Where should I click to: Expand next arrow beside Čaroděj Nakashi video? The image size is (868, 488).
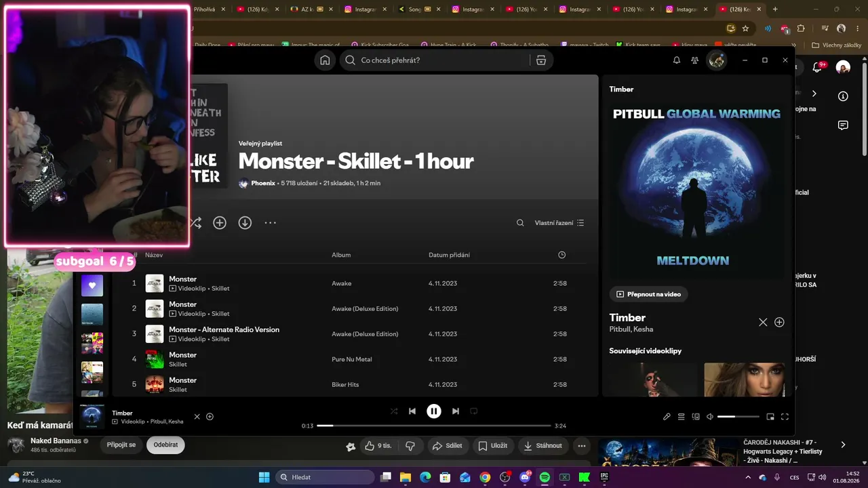(843, 445)
